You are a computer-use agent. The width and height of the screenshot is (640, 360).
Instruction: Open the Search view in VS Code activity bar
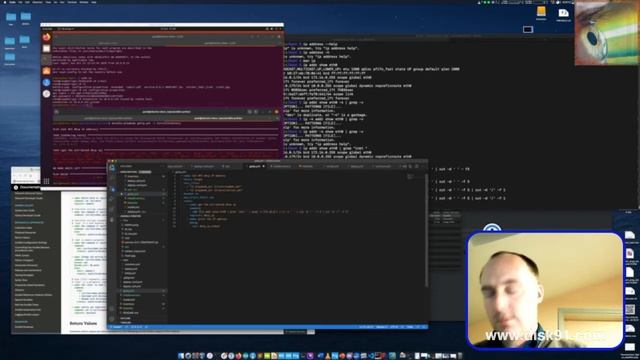click(x=112, y=178)
